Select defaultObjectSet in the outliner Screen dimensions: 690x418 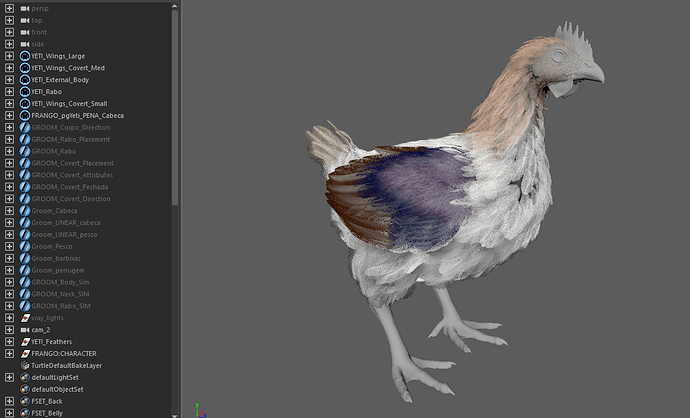click(x=57, y=389)
